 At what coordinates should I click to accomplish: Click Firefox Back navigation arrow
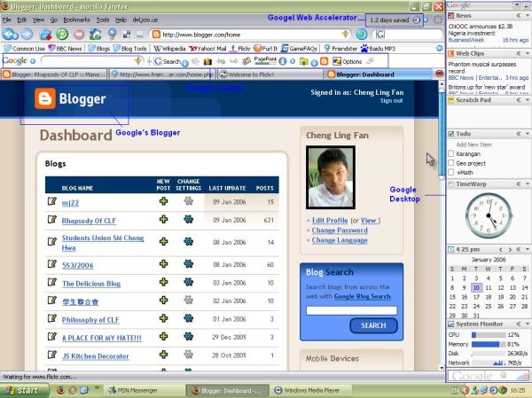pos(11,34)
